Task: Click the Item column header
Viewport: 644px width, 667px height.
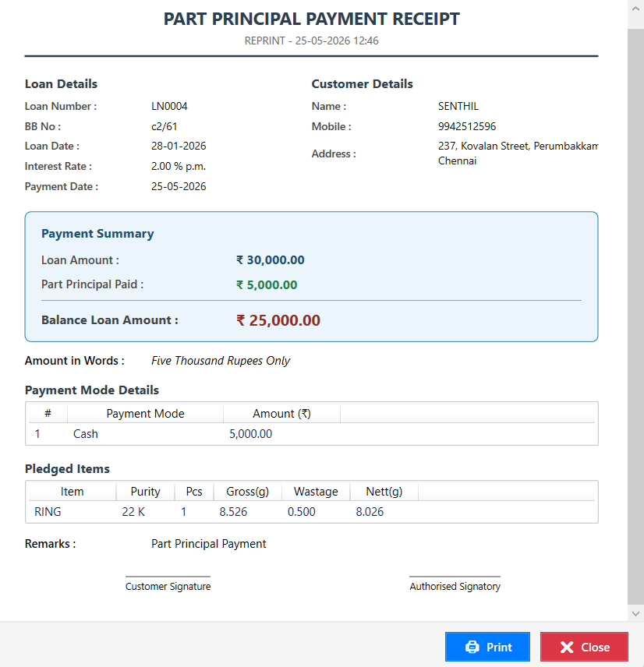Action: click(x=72, y=492)
